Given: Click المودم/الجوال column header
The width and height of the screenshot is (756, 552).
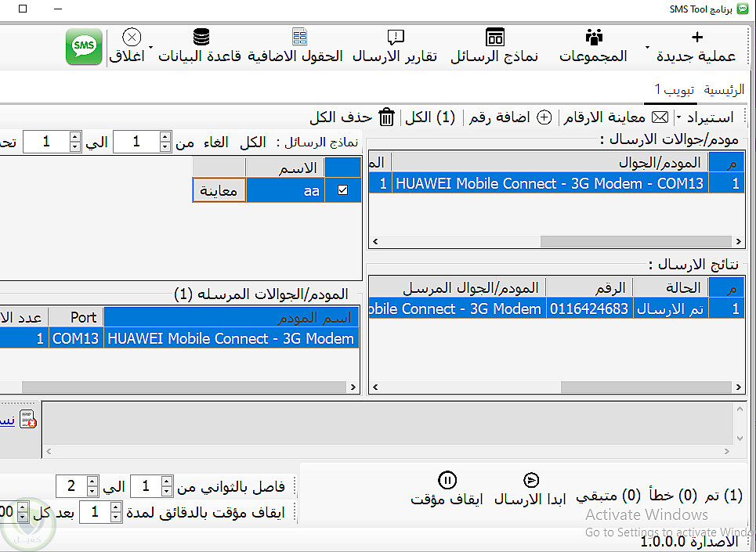Looking at the screenshot, I should point(550,163).
